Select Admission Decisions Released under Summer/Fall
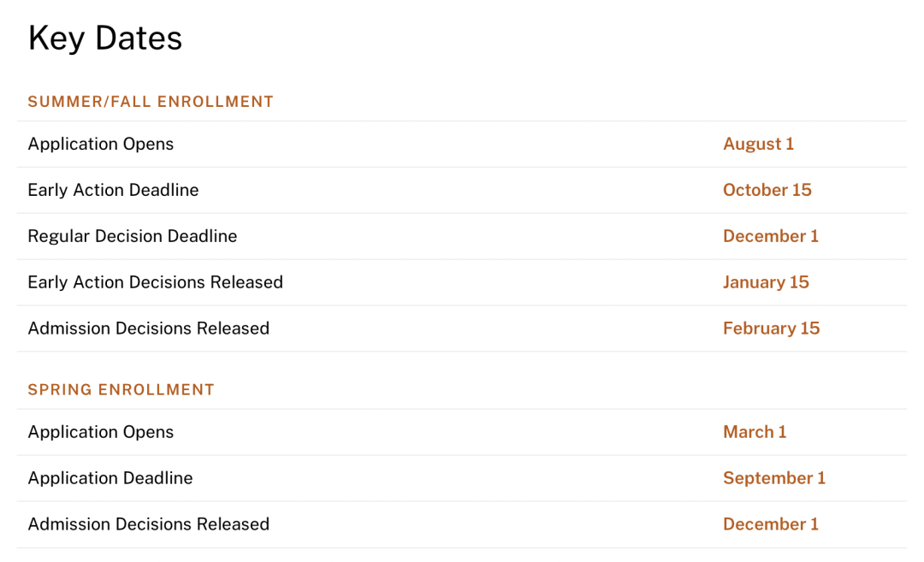Screen dimensions: 924x562 149,328
